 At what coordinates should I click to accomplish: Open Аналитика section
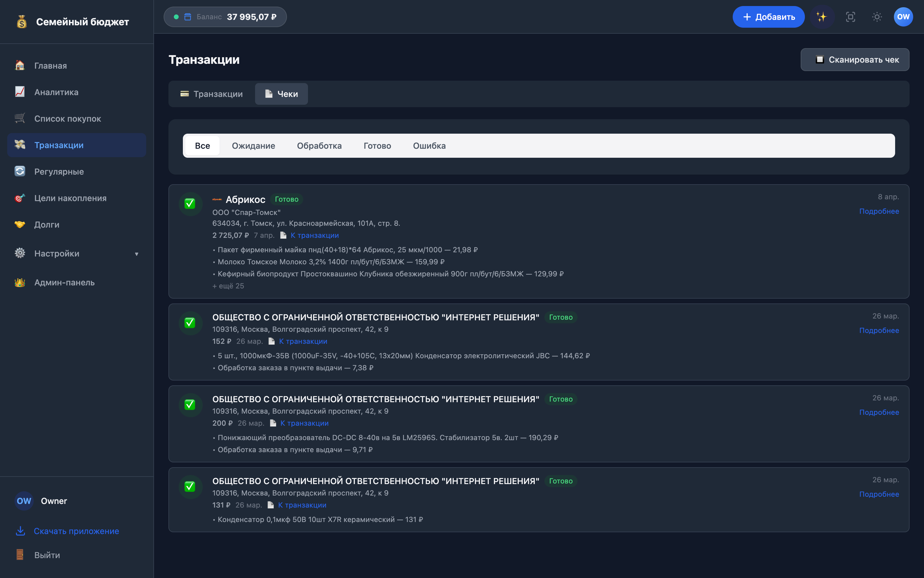(x=77, y=92)
